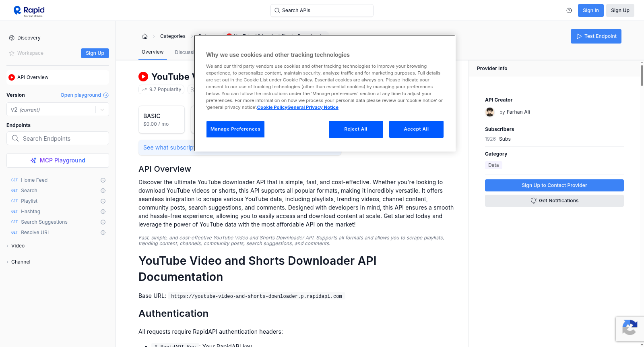The height and width of the screenshot is (347, 644).
Task: Open the MCP Playground button
Action: click(x=58, y=160)
